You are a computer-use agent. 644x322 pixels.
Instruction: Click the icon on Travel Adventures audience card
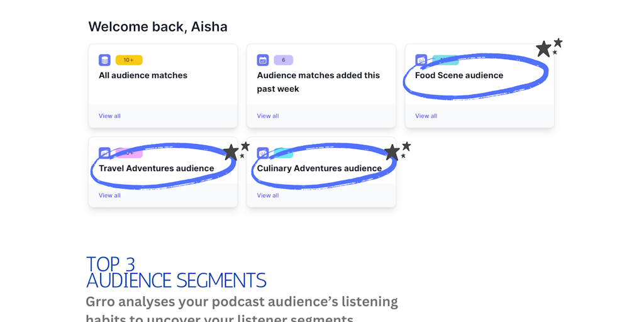105,153
